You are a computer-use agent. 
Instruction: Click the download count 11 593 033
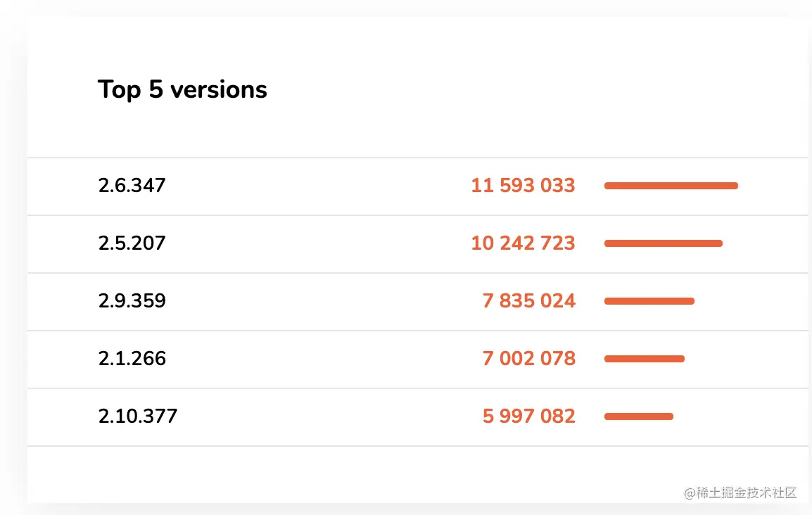coord(523,185)
